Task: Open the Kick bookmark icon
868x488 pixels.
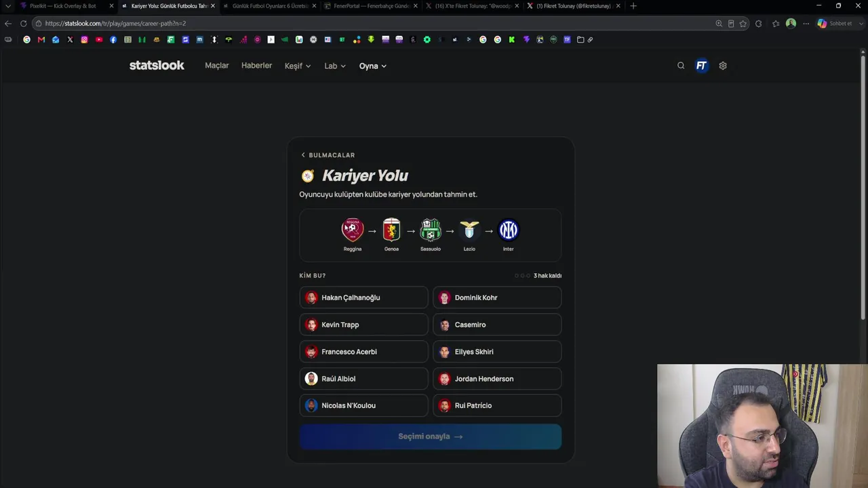Action: (512, 39)
